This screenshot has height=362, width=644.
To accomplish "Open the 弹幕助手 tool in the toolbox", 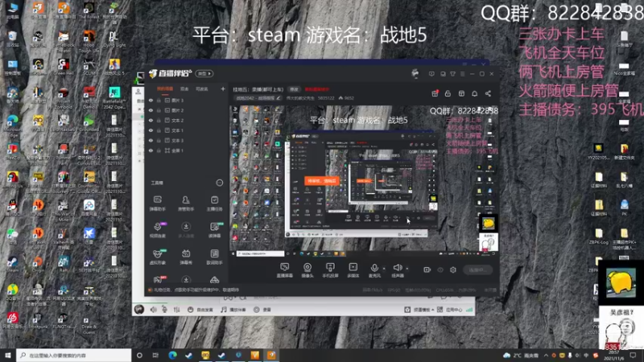I will 157,204.
